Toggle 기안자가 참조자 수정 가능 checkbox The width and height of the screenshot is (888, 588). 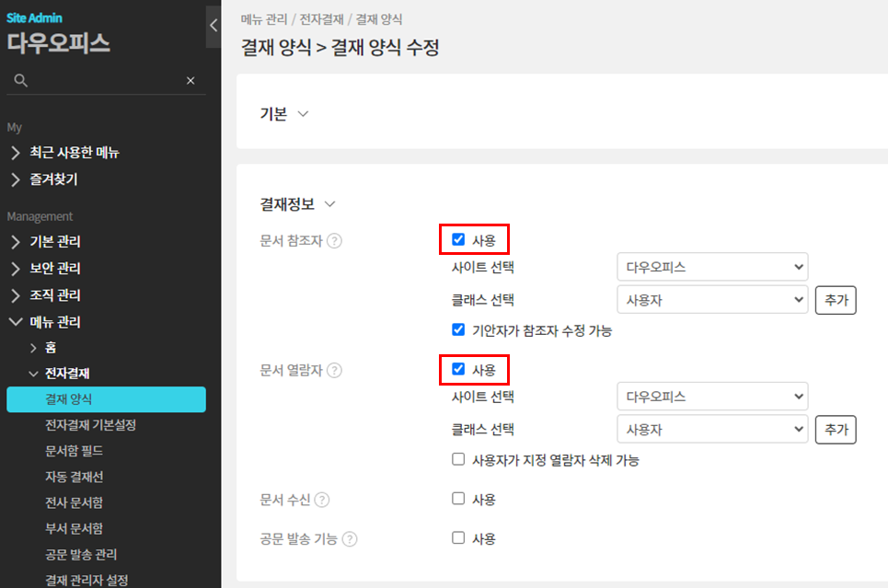coord(458,329)
